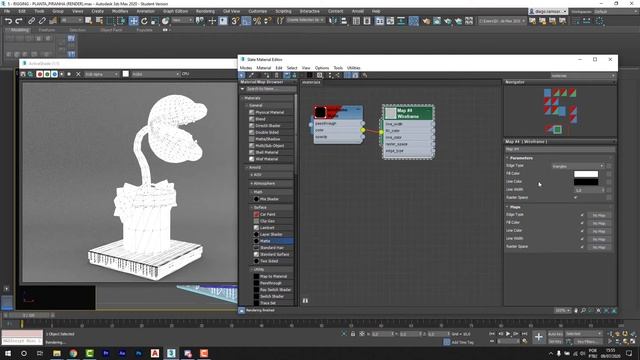Click the Undo arrow in main toolbar
Screen dimensions: 640x360
pyautogui.click(x=8, y=21)
